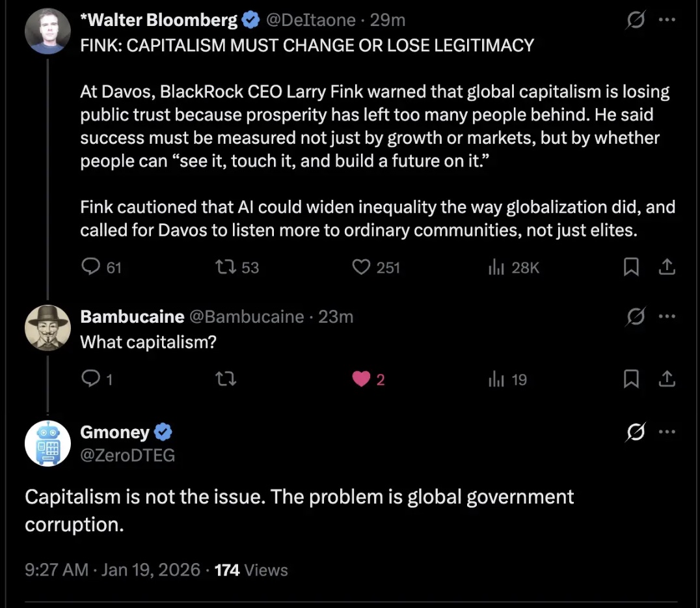Open more options on Walter Bloomberg post
700x608 pixels.
[x=667, y=20]
